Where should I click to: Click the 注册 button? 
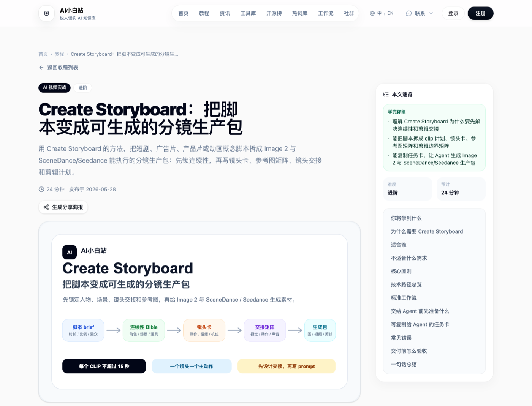pyautogui.click(x=480, y=13)
